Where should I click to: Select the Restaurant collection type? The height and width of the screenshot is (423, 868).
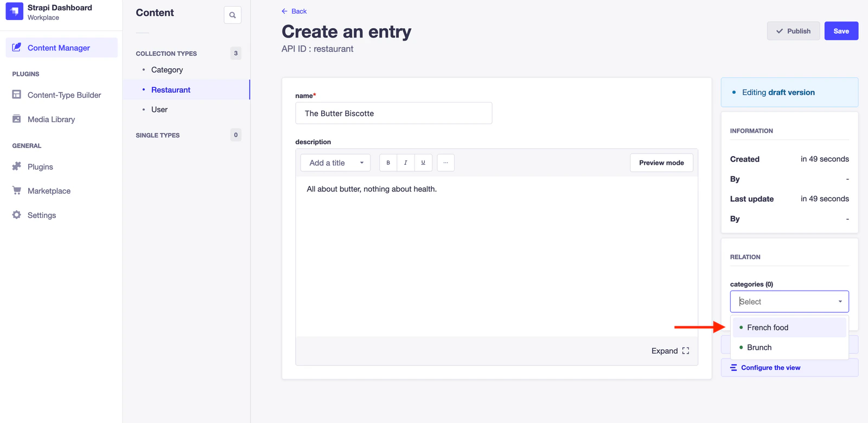(x=171, y=90)
